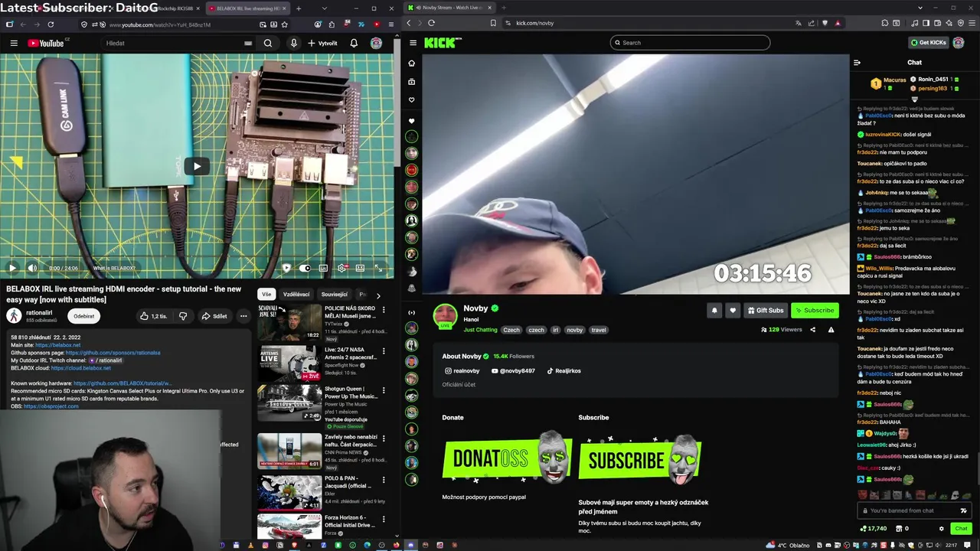Screen dimensions: 980x551
Task: Dislike the BELABOX video
Action: [x=183, y=316]
